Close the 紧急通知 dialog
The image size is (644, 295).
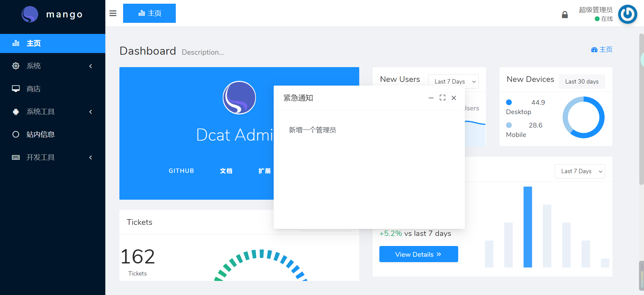pos(454,98)
